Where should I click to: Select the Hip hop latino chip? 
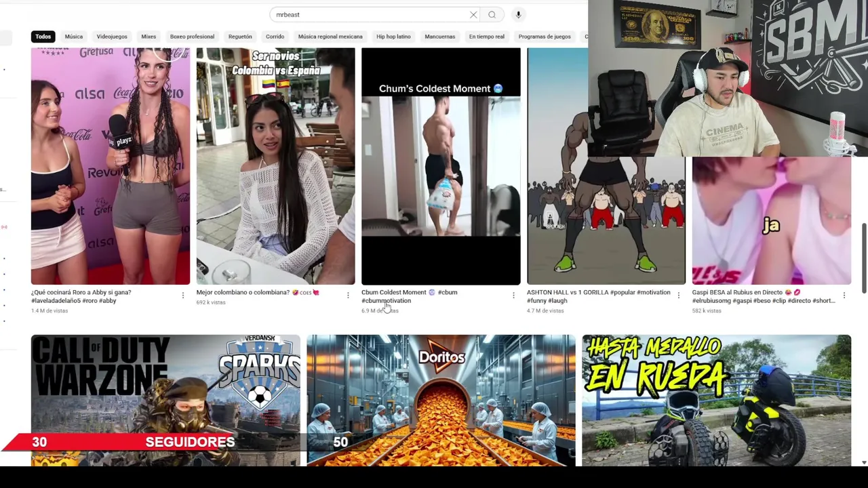(x=393, y=37)
